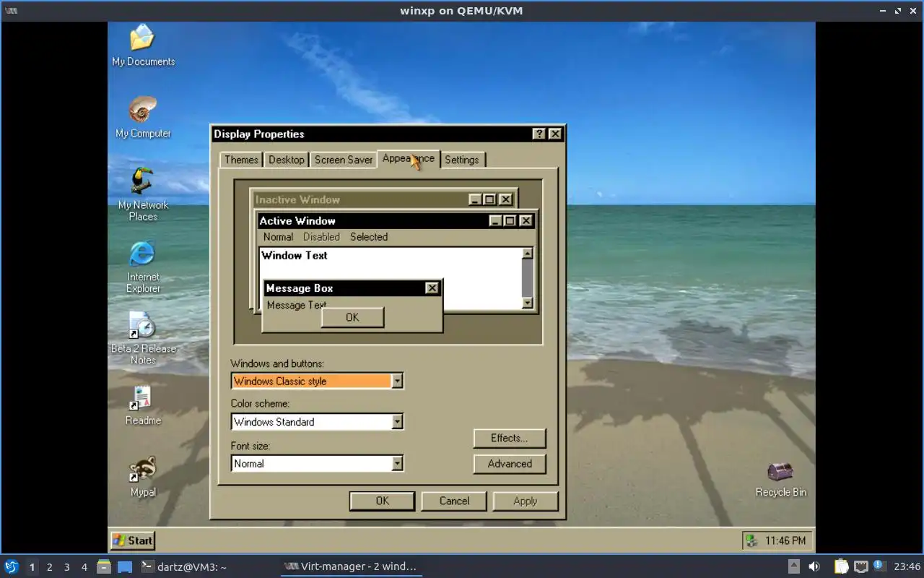Click the Normal menu item in preview
The width and height of the screenshot is (924, 578).
click(278, 237)
